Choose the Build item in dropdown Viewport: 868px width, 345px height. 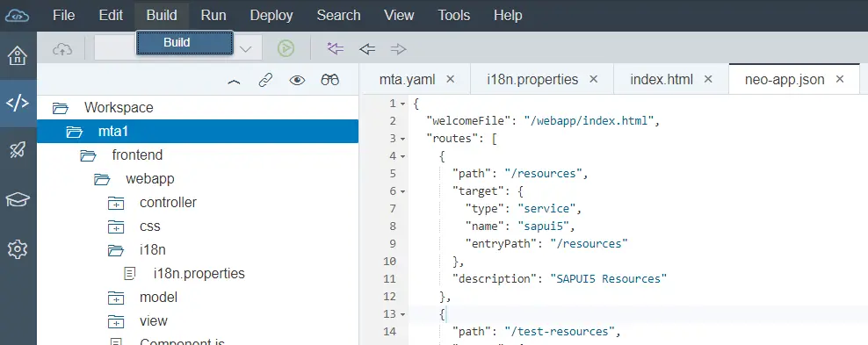point(184,42)
